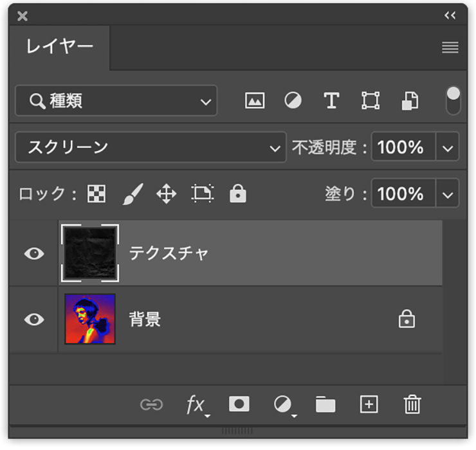Hide the テクスチャ layer

(x=34, y=253)
